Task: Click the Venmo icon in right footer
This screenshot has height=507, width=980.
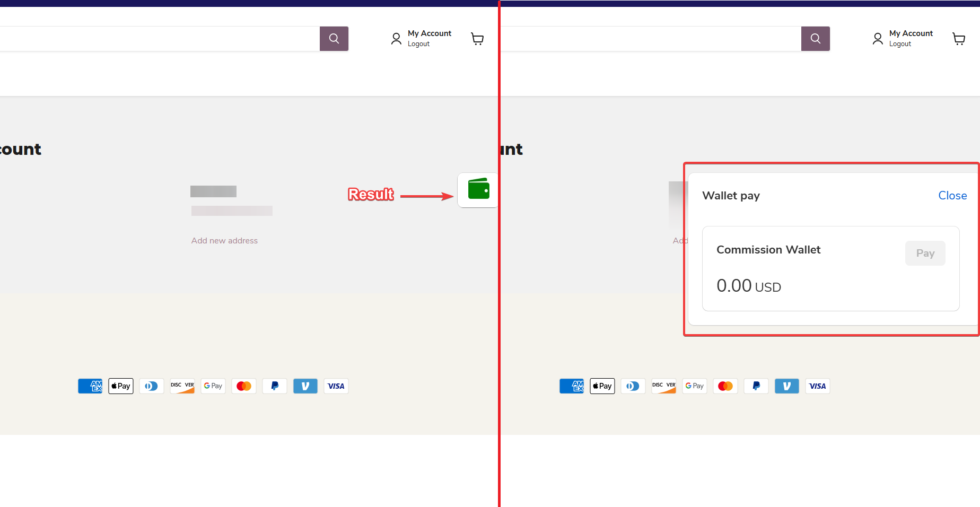Action: (x=787, y=386)
